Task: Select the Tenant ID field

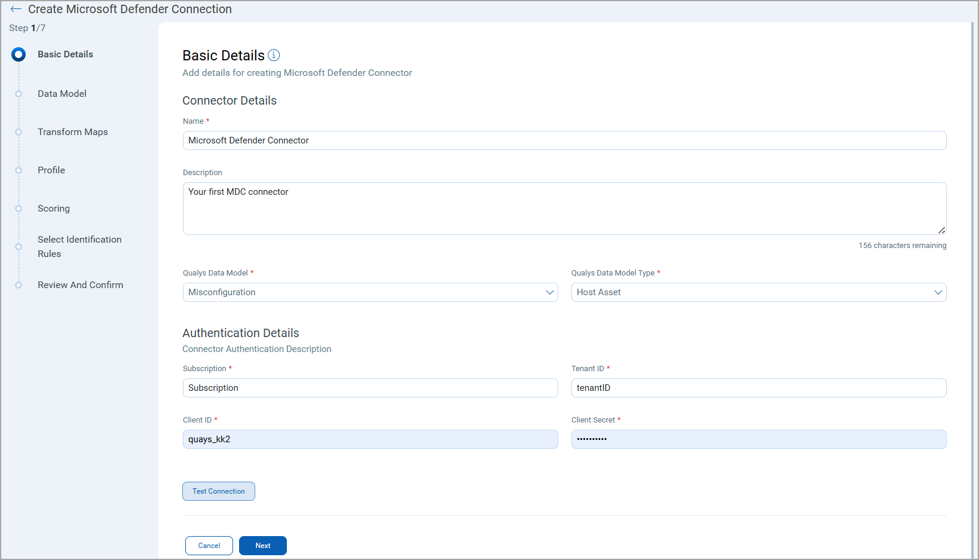Action: coord(758,388)
